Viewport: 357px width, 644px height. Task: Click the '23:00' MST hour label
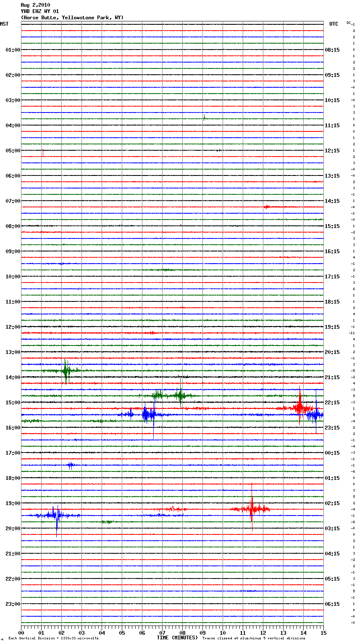point(13,604)
